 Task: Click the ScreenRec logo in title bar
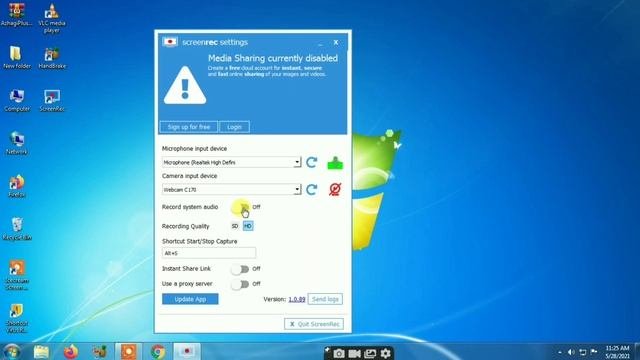pos(170,42)
